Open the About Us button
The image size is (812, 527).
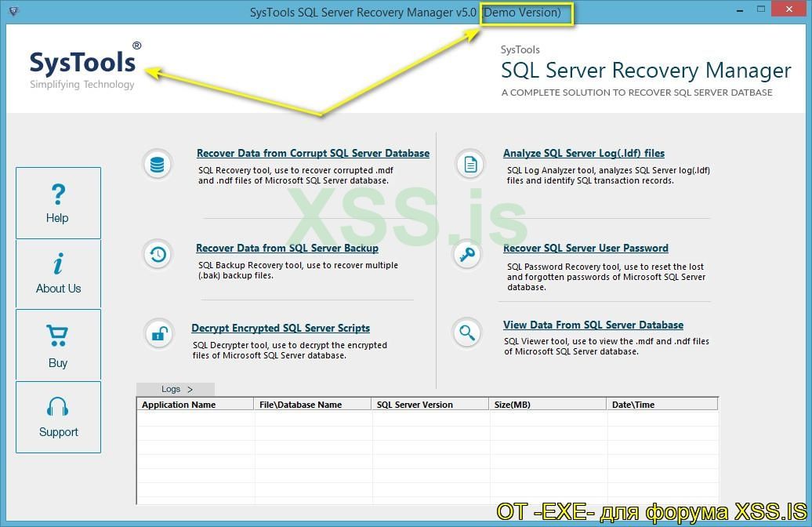click(58, 274)
